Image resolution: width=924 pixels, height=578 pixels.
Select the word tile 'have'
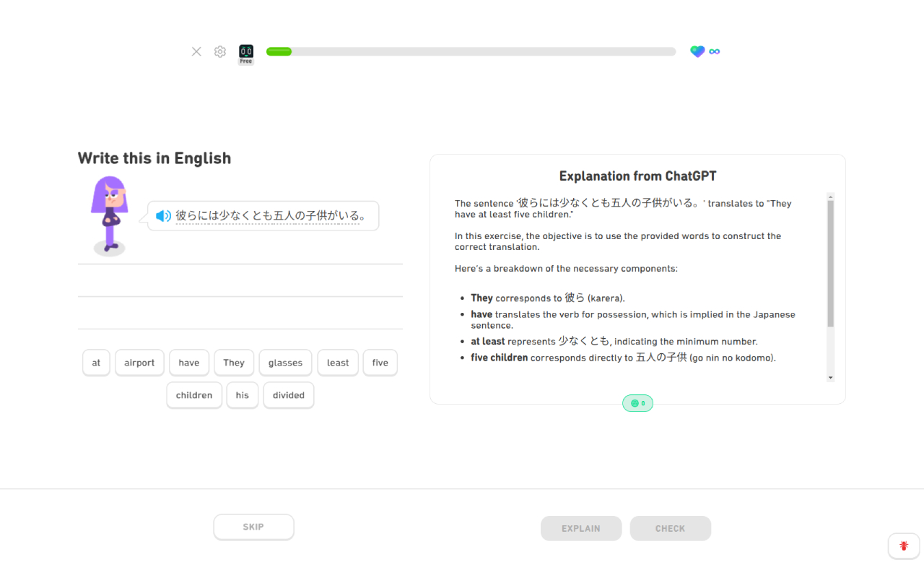[189, 363]
